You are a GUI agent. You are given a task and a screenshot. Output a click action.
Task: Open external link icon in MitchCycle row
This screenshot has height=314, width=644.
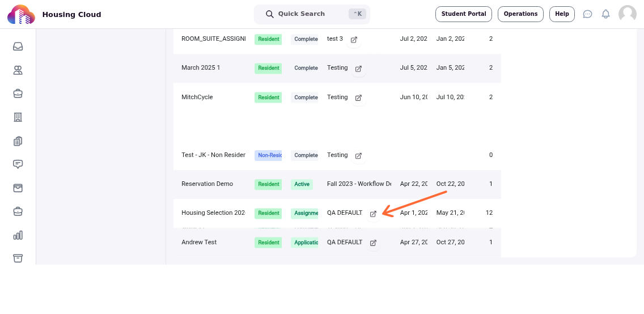[358, 98]
